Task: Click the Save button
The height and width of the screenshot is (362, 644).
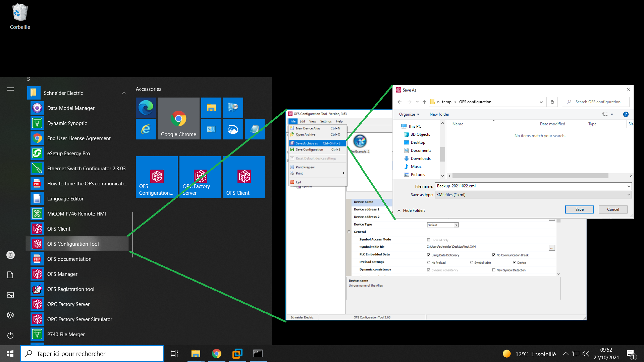Action: [579, 209]
